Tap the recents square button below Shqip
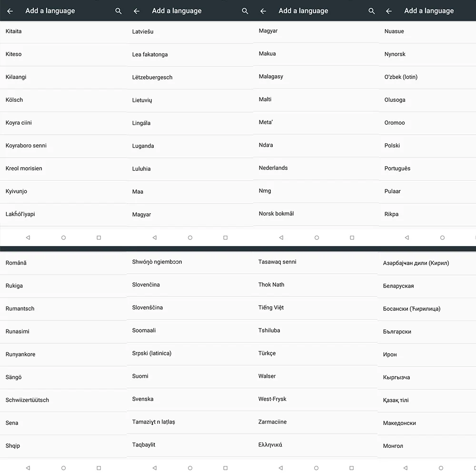The image size is (476, 476). pos(99,468)
